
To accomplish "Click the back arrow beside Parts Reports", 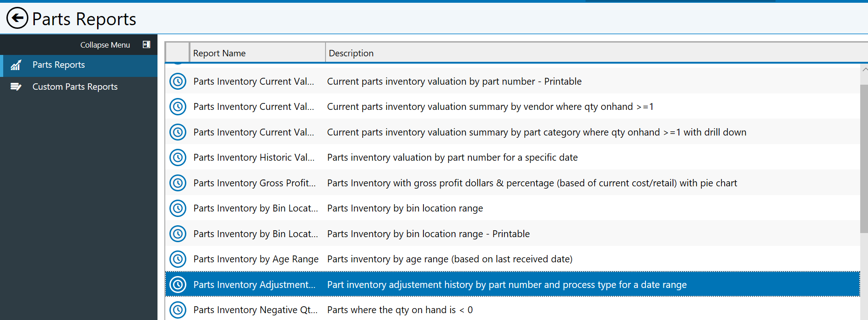I will click(17, 18).
